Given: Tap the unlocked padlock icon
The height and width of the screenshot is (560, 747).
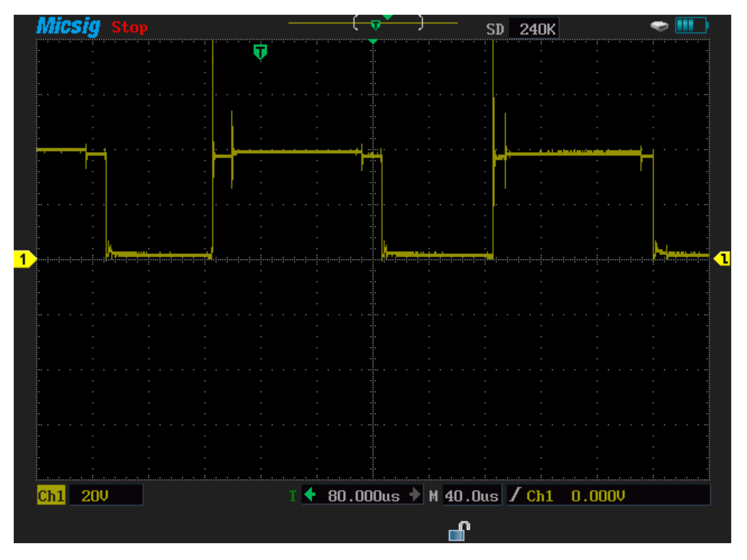Looking at the screenshot, I should click(x=459, y=531).
